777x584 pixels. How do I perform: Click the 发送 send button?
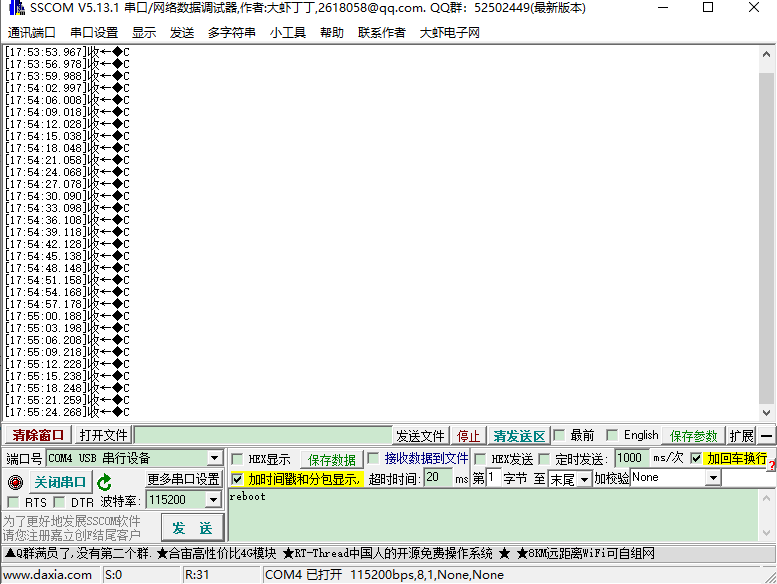tap(192, 528)
